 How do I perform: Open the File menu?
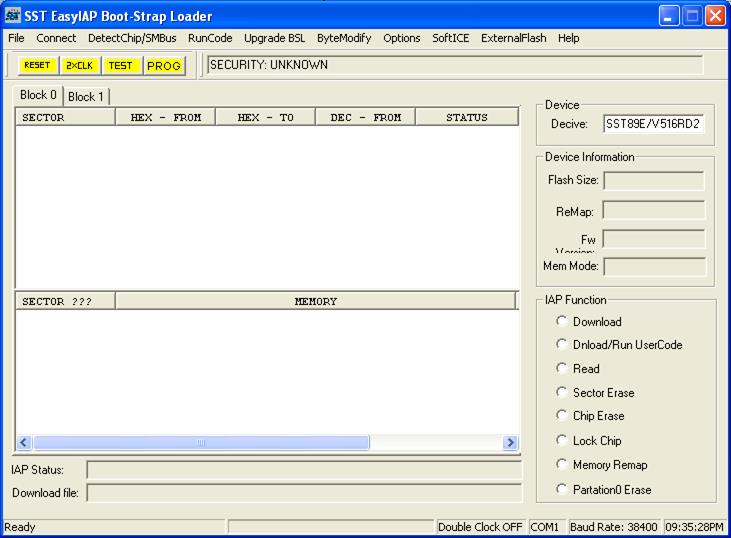(x=16, y=38)
